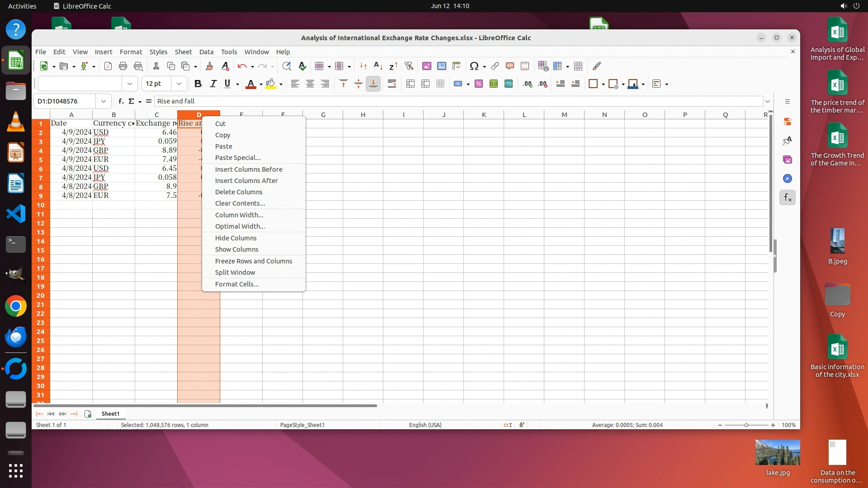Click the Sheet1 tab

point(110,414)
